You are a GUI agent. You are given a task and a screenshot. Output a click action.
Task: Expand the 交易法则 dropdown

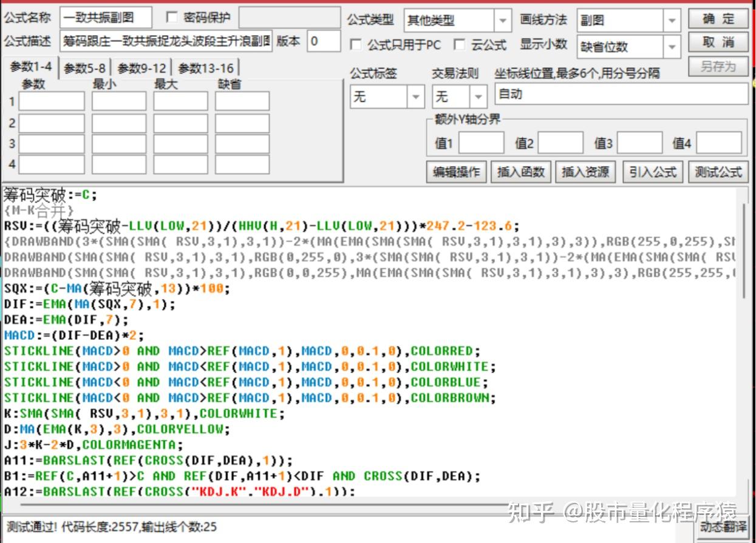pyautogui.click(x=460, y=96)
